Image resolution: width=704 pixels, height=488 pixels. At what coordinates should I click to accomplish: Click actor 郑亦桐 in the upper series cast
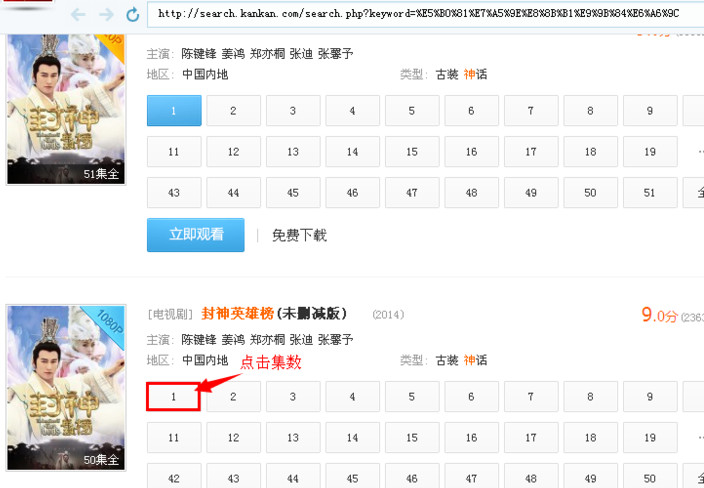click(268, 54)
